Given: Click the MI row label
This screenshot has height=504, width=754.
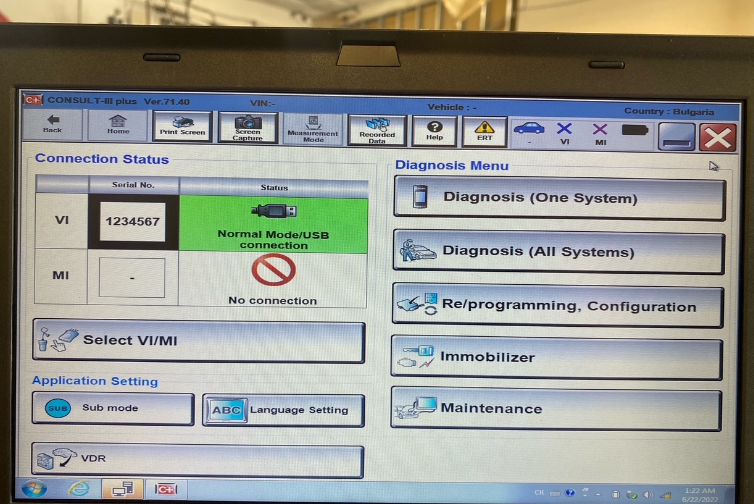Looking at the screenshot, I should tap(61, 276).
